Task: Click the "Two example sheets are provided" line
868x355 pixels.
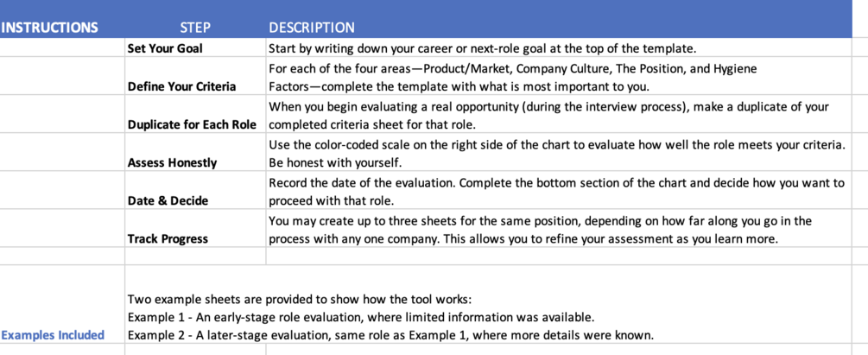Action: (300, 300)
